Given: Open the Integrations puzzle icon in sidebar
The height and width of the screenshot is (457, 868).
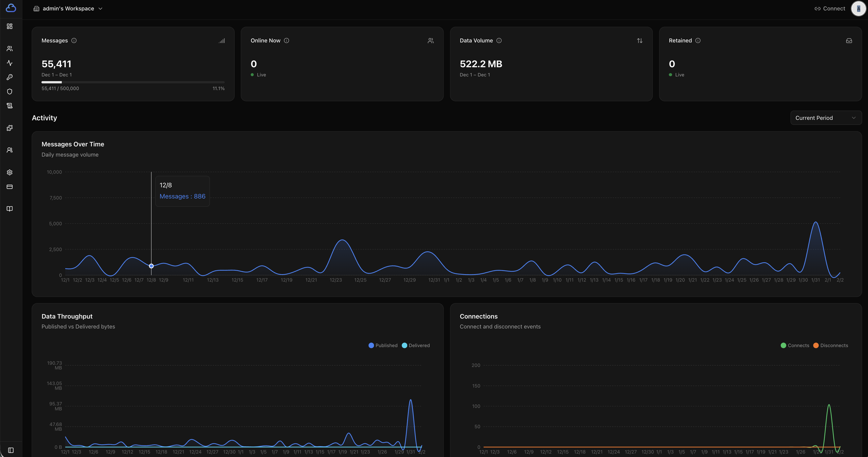Looking at the screenshot, I should click(x=9, y=128).
